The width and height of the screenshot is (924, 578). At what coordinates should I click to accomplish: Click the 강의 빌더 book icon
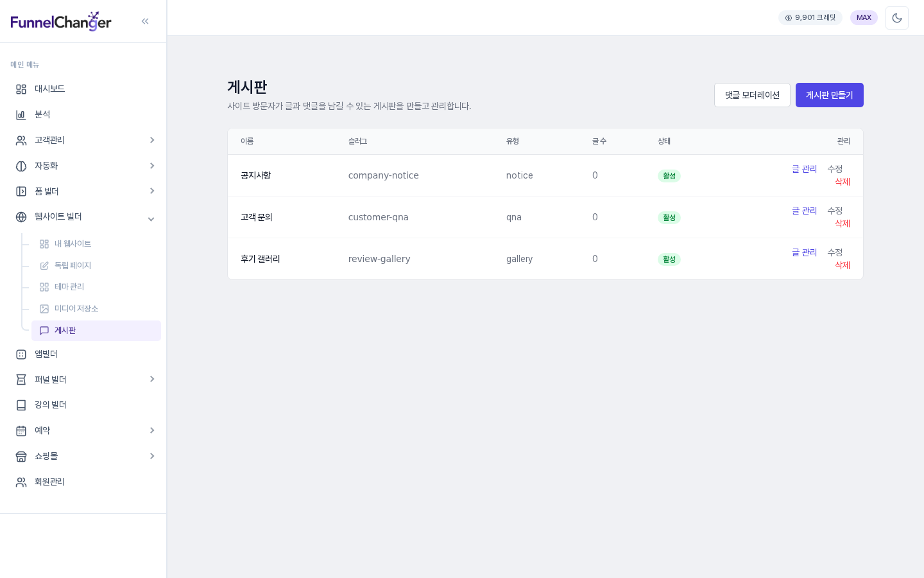click(x=21, y=405)
